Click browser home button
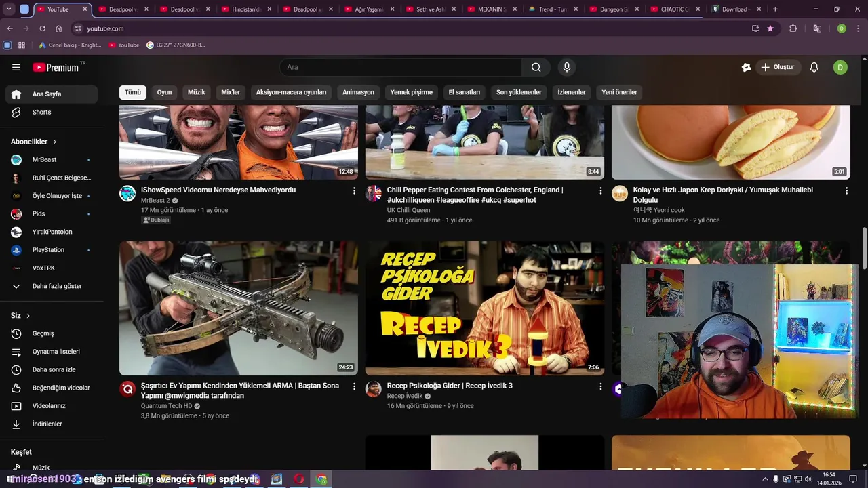 (58, 28)
